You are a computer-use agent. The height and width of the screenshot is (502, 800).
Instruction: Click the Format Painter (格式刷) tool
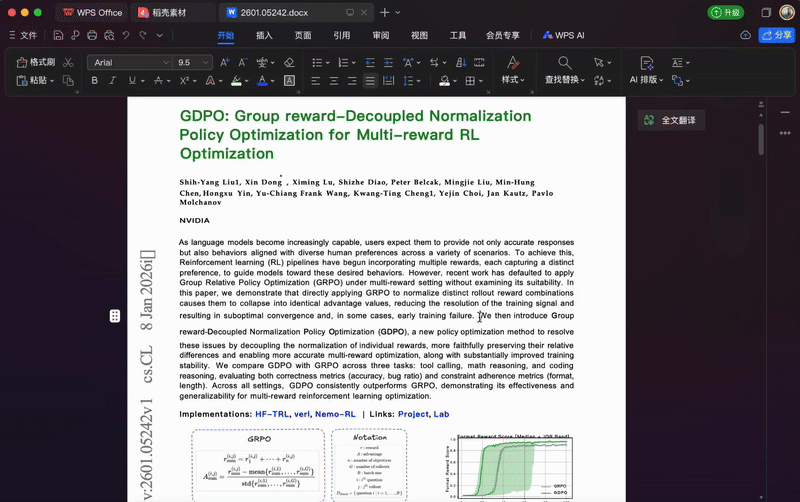[36, 62]
